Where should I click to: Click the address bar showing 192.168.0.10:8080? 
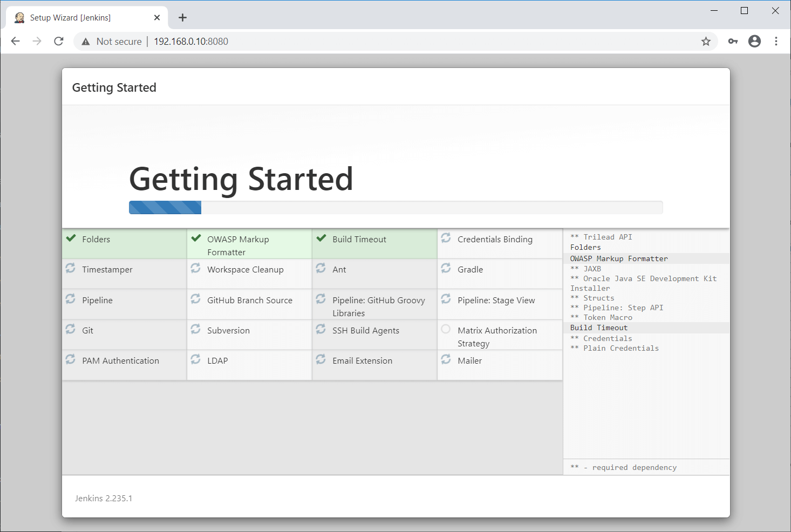[395, 42]
